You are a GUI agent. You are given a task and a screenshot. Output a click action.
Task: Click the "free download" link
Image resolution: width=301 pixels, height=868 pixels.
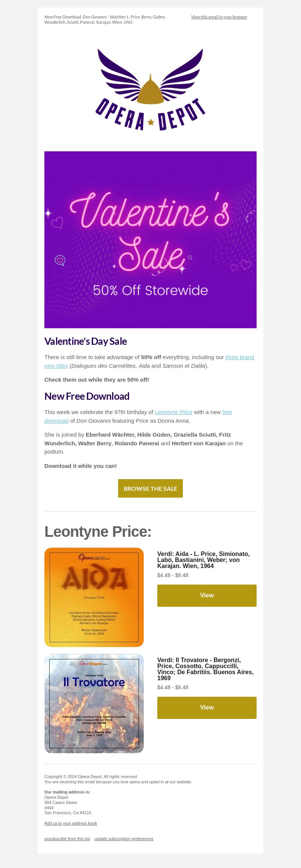138,416
